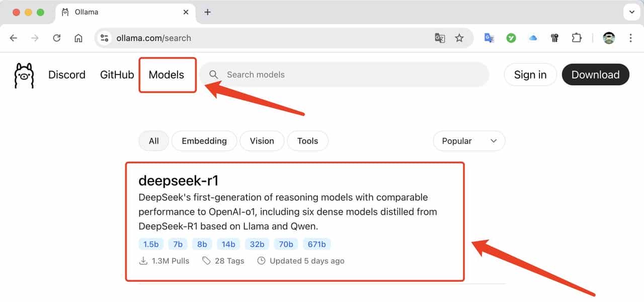Click the translate page icon in address bar
The image size is (644, 302).
(440, 38)
